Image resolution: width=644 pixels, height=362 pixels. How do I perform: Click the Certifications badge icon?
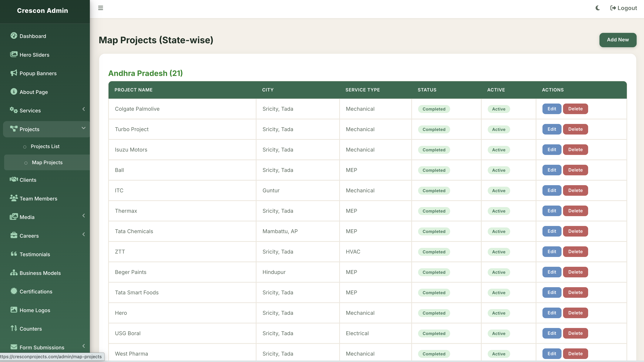tap(14, 291)
